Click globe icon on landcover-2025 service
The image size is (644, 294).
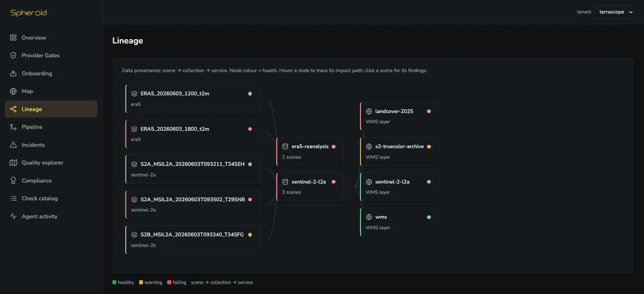click(x=369, y=111)
